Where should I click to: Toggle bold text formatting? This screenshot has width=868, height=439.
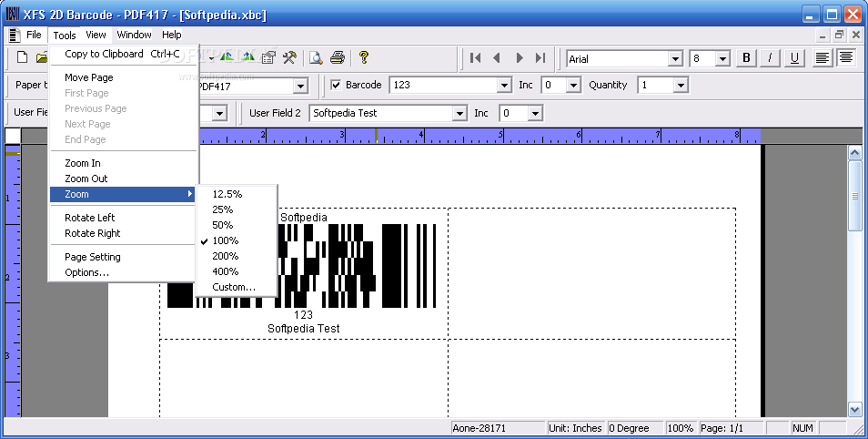pos(746,57)
